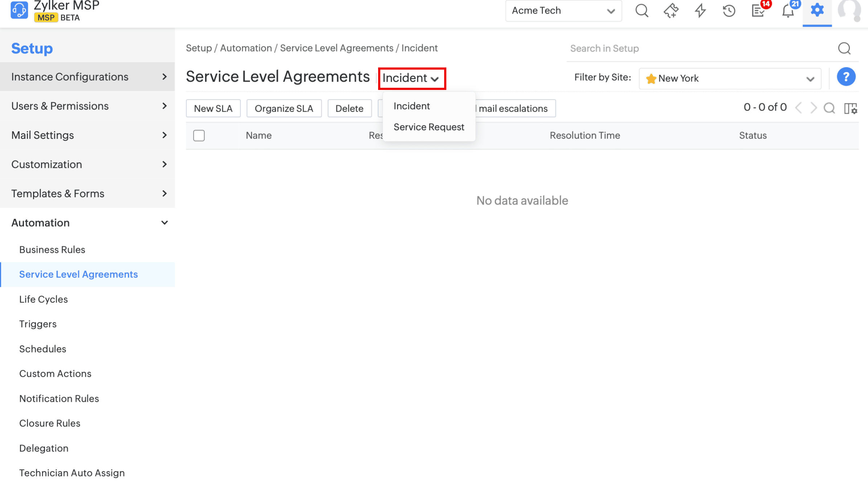Click the setup gear icon
The image size is (868, 486).
pos(817,11)
